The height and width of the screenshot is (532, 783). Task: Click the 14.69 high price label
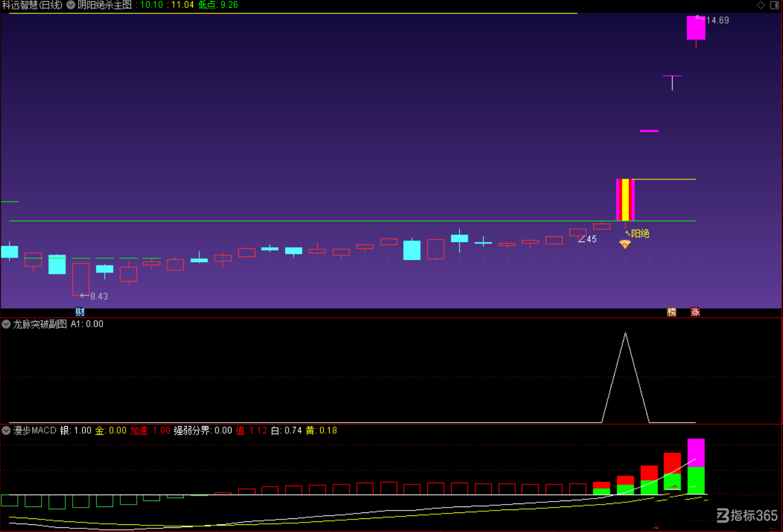(x=718, y=20)
